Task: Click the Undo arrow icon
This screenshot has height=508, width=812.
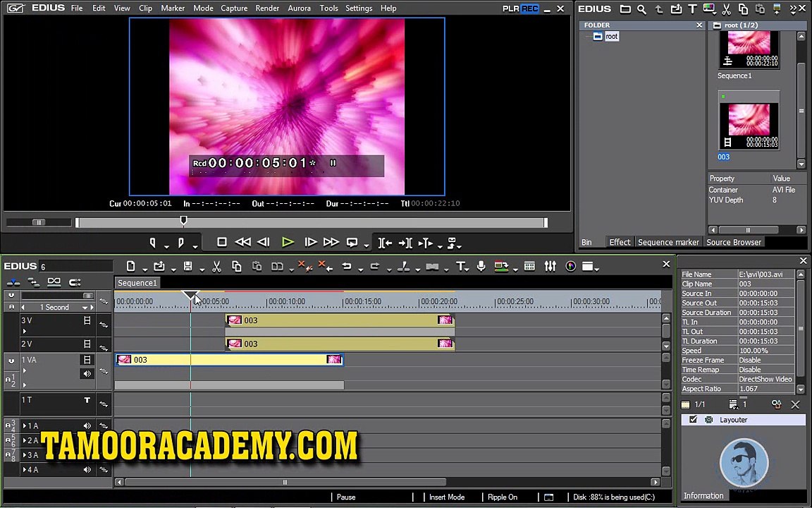Action: click(347, 267)
